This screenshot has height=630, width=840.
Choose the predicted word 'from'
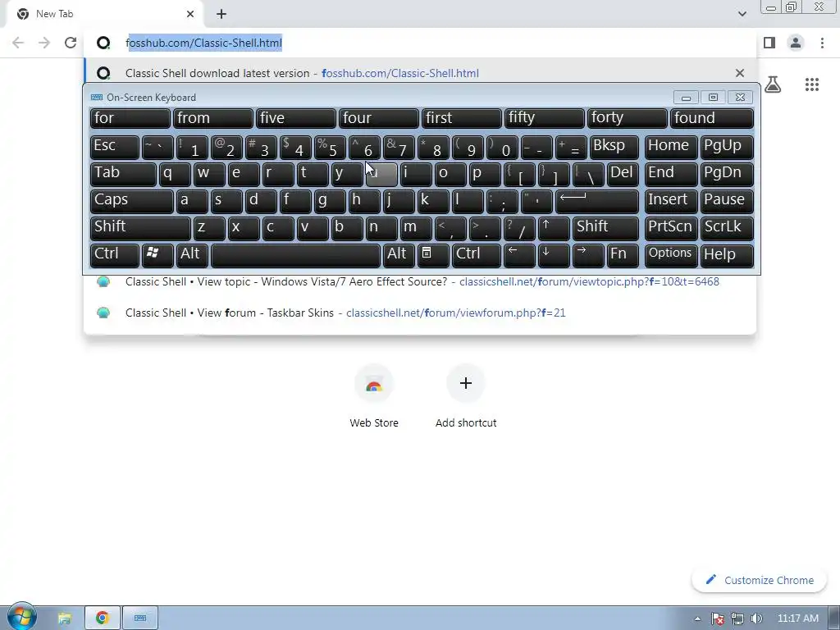coord(212,118)
